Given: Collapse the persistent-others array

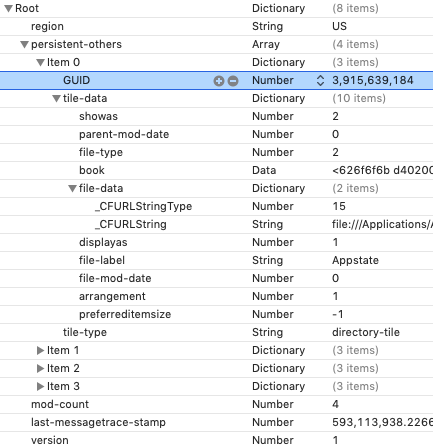Looking at the screenshot, I should tap(24, 44).
